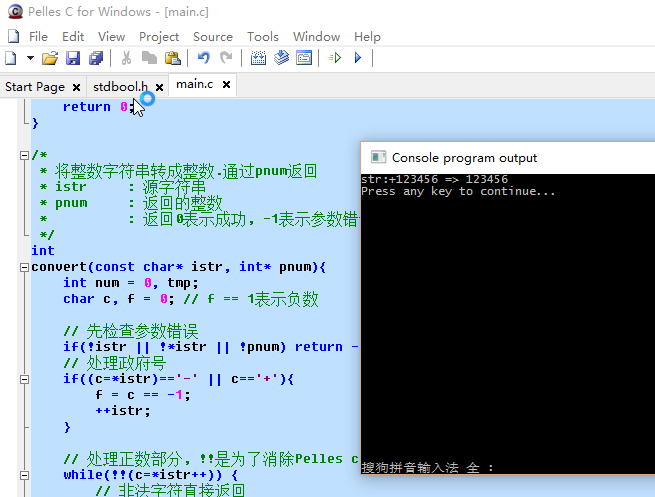Click the Pelles C application logo icon
The width and height of the screenshot is (655, 497).
[x=15, y=11]
